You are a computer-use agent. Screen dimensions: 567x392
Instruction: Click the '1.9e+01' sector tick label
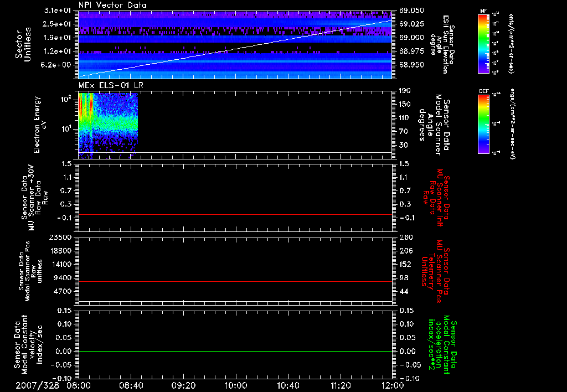[58, 38]
